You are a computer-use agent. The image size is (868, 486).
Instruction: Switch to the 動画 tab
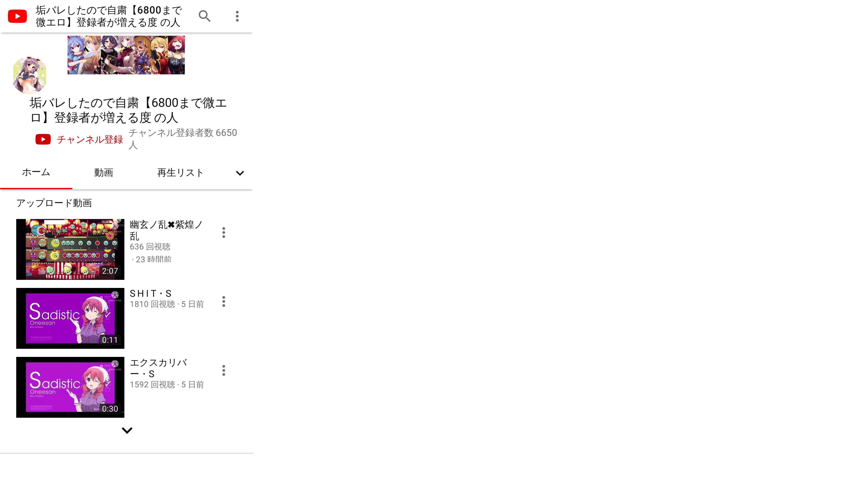click(x=103, y=173)
